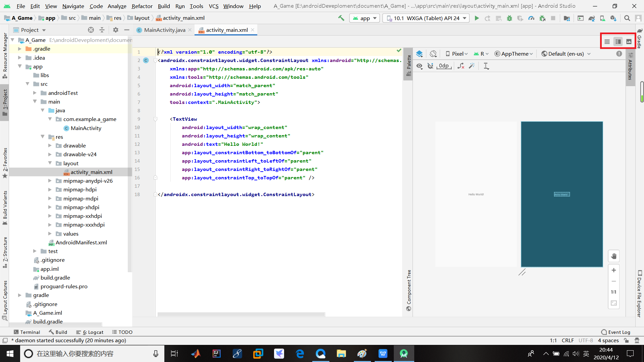Click the Guidelines helper icon
The height and width of the screenshot is (362, 644).
click(486, 66)
